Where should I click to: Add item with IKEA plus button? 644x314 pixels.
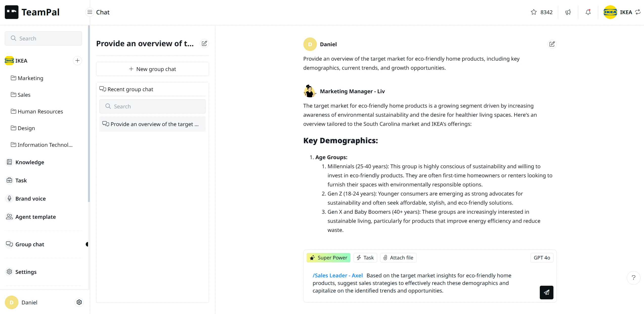click(x=77, y=61)
